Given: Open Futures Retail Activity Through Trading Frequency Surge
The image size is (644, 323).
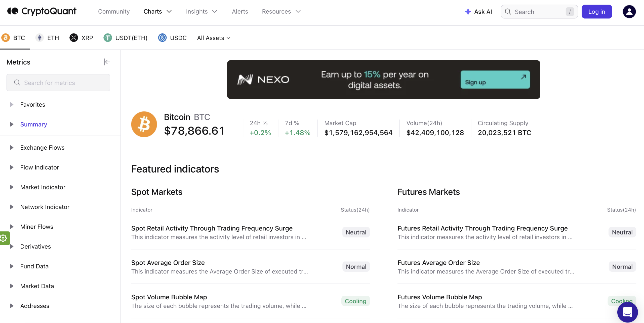Looking at the screenshot, I should coord(482,228).
